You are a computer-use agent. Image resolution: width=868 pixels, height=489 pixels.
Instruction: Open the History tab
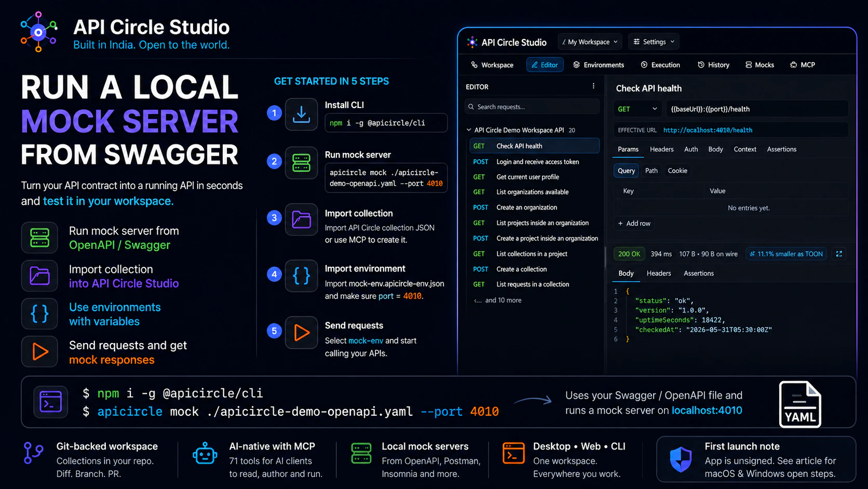tap(714, 65)
